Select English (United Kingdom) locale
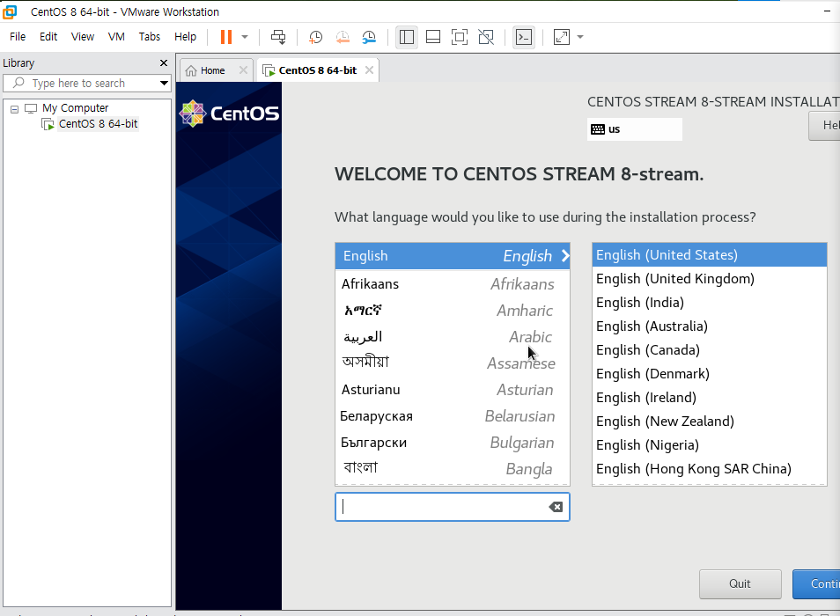Viewport: 840px width, 616px height. pos(710,279)
